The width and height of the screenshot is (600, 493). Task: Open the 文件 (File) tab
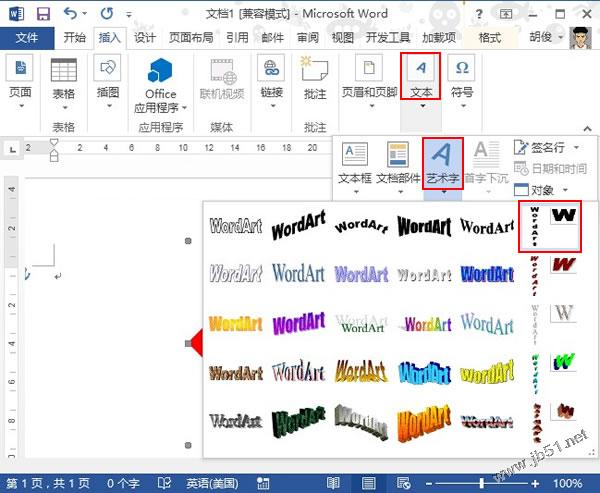(27, 38)
